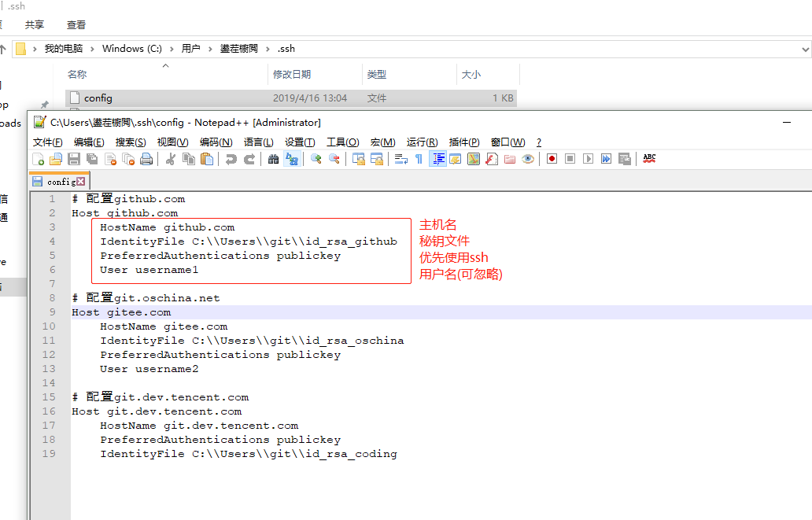Screen dimensions: 812x520
Task: Play back the recorded macro
Action: (589, 159)
